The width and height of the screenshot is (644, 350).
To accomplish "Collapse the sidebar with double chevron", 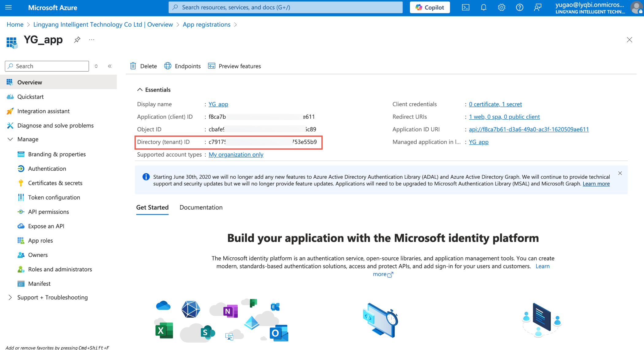I will point(110,66).
